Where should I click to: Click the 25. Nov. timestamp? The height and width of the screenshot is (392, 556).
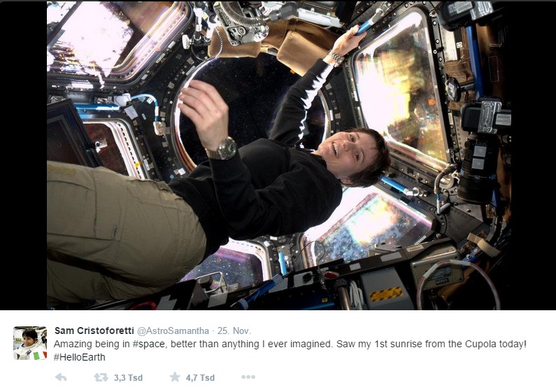pyautogui.click(x=234, y=331)
